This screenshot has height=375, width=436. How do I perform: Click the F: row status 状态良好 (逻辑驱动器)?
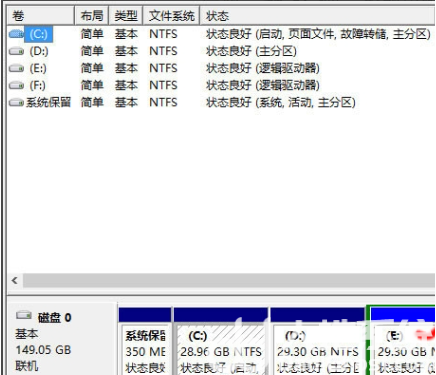tap(263, 85)
